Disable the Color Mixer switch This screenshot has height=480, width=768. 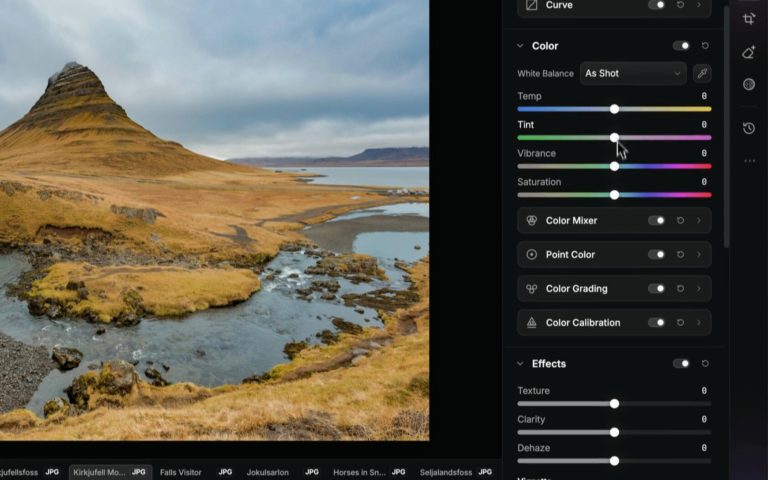(656, 220)
